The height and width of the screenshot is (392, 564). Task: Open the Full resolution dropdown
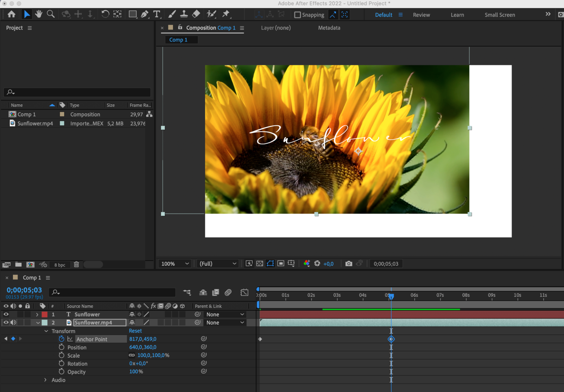click(218, 263)
